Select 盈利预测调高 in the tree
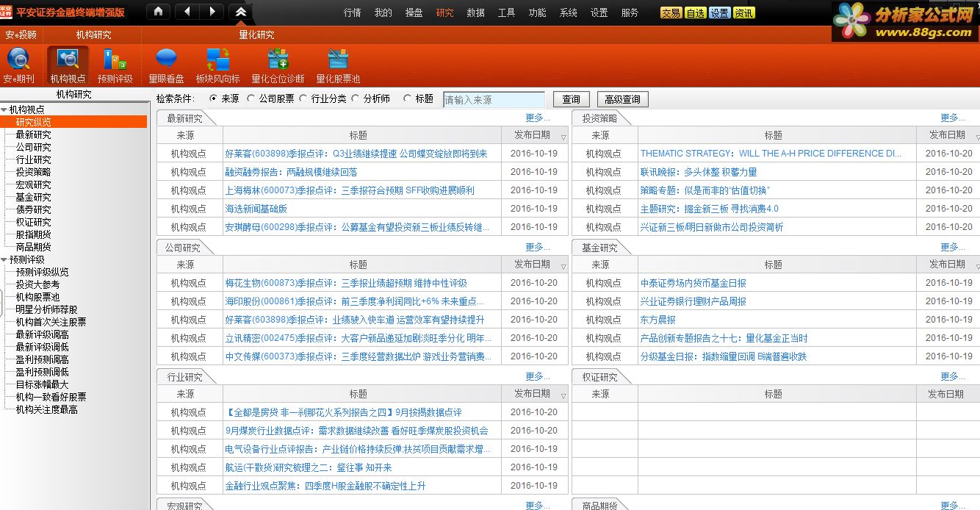 click(42, 359)
